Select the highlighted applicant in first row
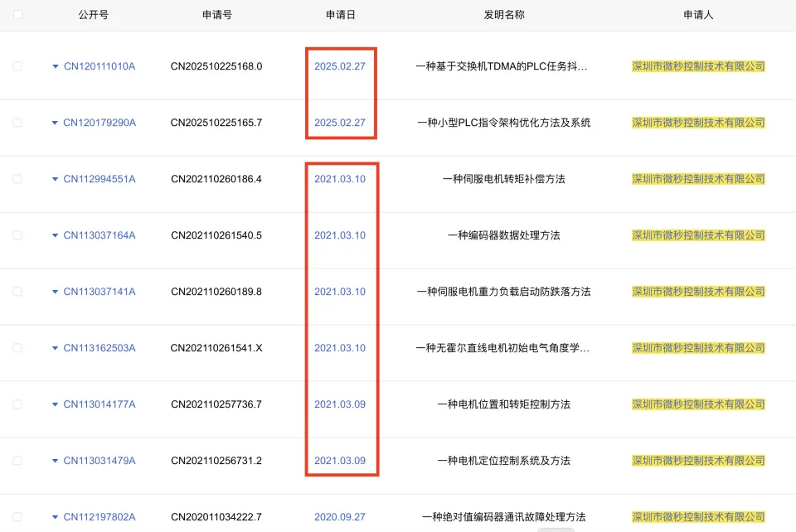Screen dimensions: 796x532 [x=698, y=66]
